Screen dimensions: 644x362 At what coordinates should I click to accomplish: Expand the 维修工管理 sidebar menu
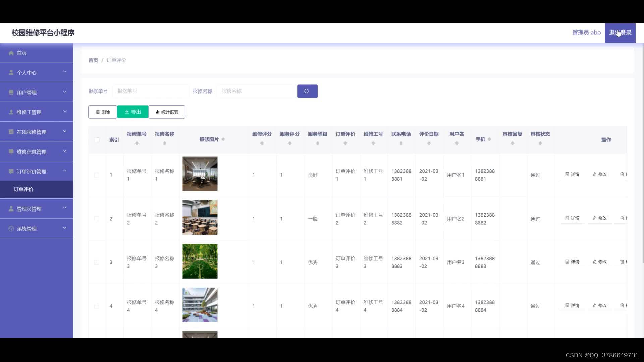(x=37, y=112)
